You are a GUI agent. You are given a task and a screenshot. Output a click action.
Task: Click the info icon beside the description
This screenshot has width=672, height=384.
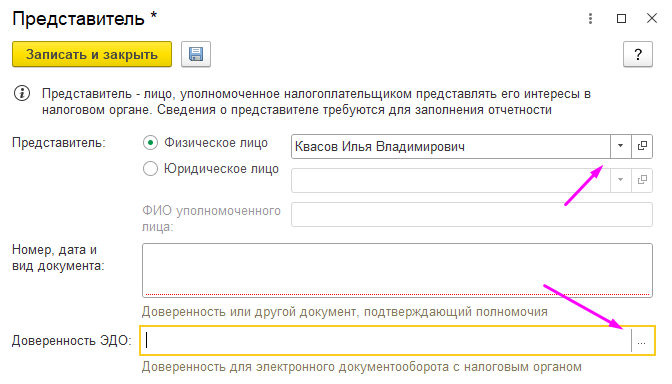click(22, 93)
